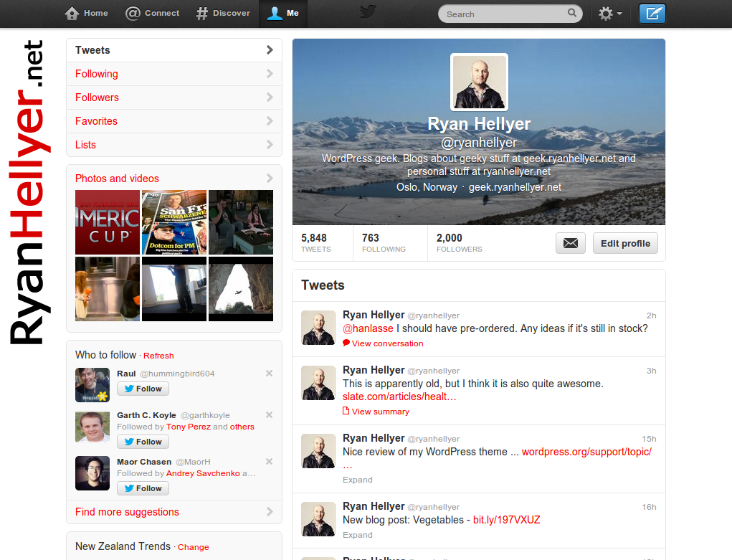The height and width of the screenshot is (560, 732).
Task: Open Tweets sidebar item
Action: 174,50
